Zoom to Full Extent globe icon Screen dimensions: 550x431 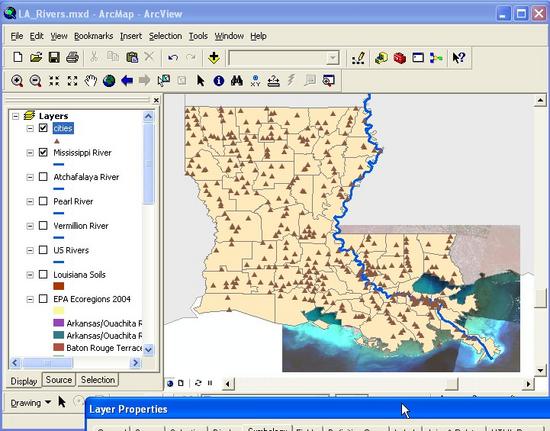tap(109, 81)
